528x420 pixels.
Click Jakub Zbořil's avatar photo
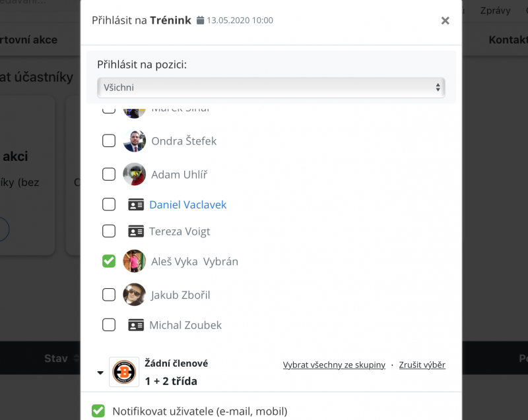(x=135, y=295)
